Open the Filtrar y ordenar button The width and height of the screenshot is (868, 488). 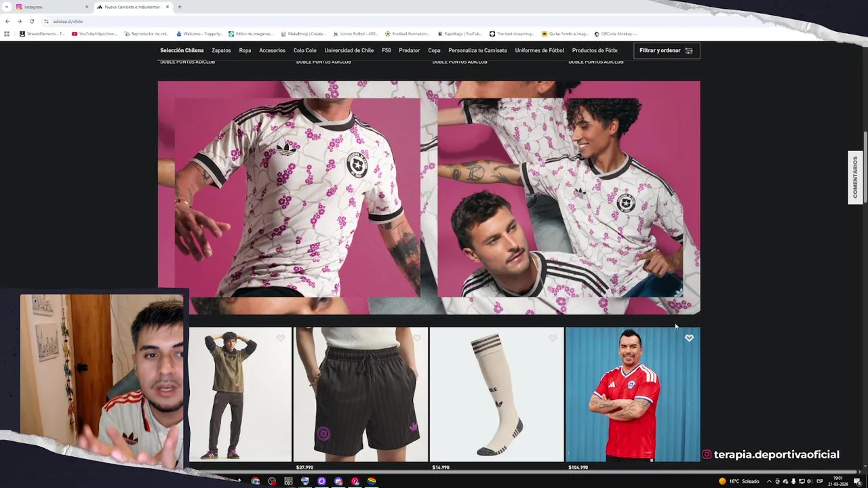pyautogui.click(x=666, y=50)
